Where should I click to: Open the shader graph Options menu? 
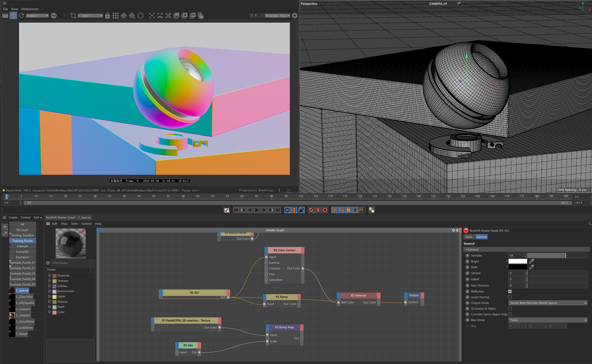86,224
